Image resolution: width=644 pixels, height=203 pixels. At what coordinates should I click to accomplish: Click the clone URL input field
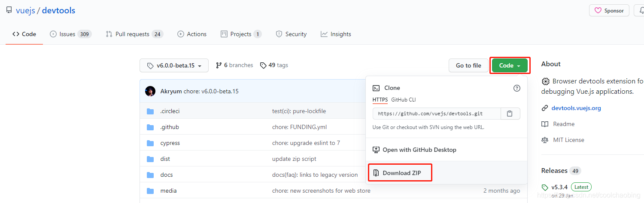437,114
